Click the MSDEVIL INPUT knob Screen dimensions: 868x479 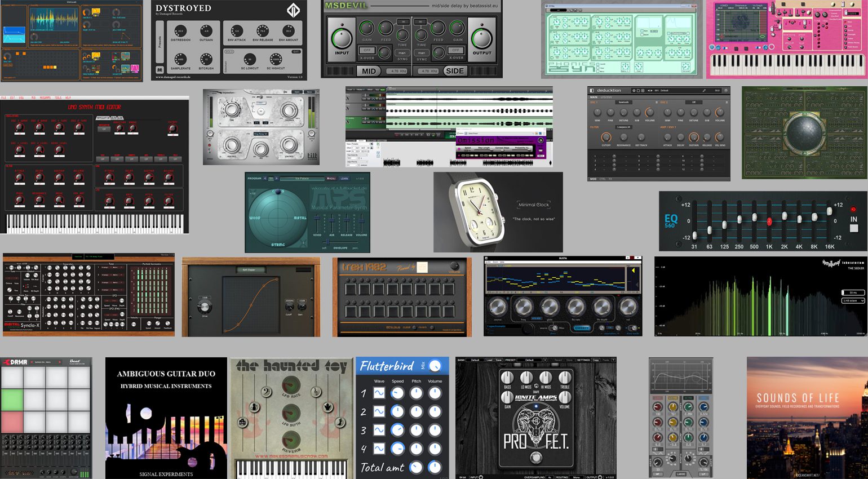coord(342,38)
